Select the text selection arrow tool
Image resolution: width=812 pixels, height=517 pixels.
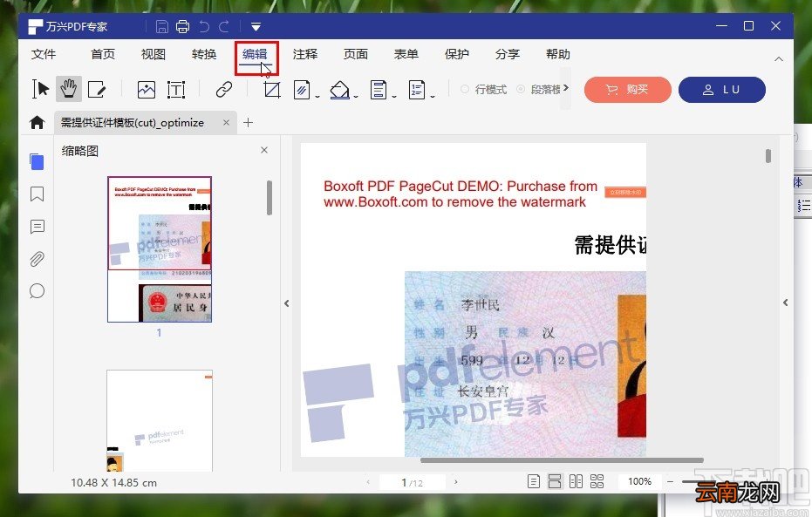40,89
